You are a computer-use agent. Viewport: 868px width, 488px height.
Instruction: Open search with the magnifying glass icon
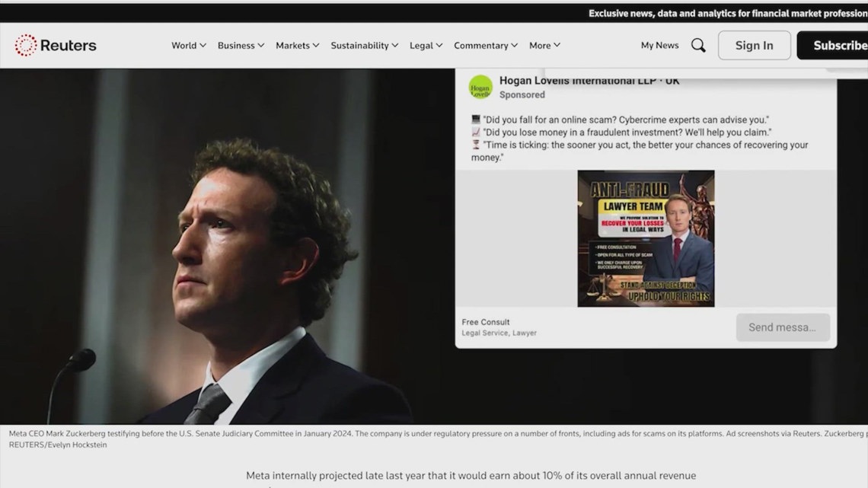697,46
